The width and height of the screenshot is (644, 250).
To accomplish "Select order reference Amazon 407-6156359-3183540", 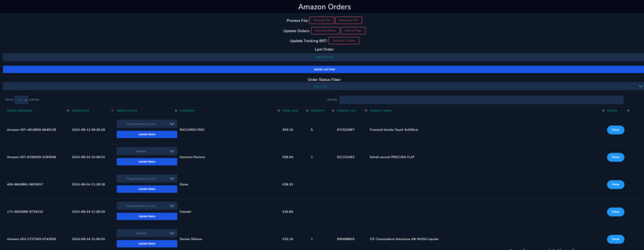I will point(31,157).
